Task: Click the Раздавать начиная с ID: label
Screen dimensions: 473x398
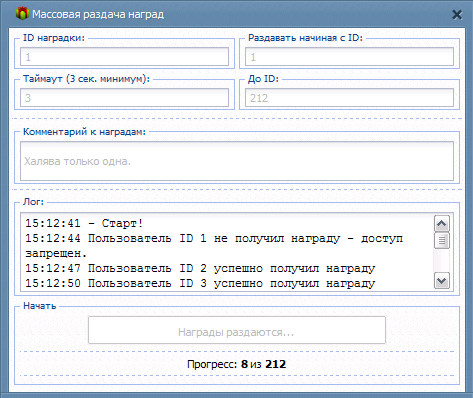Action: (305, 38)
